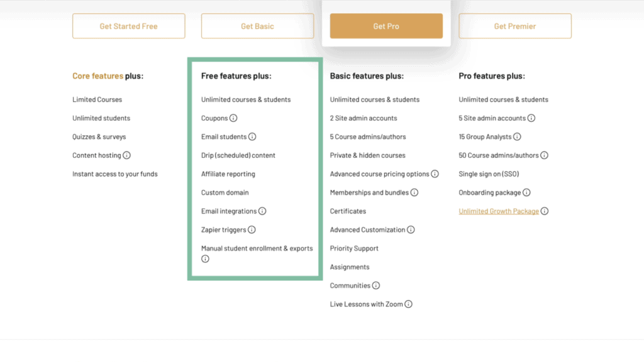Click info icon next to Email students
The width and height of the screenshot is (644, 362).
click(x=252, y=136)
